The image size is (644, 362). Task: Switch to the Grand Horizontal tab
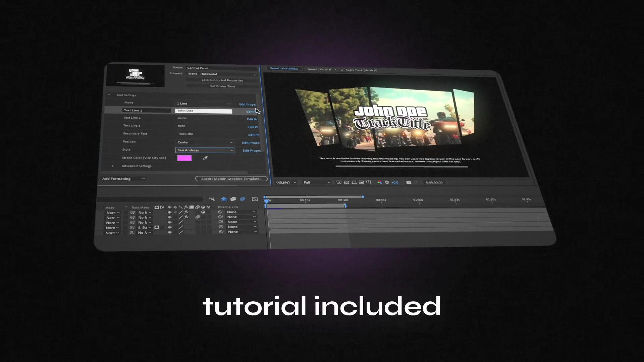[x=283, y=69]
